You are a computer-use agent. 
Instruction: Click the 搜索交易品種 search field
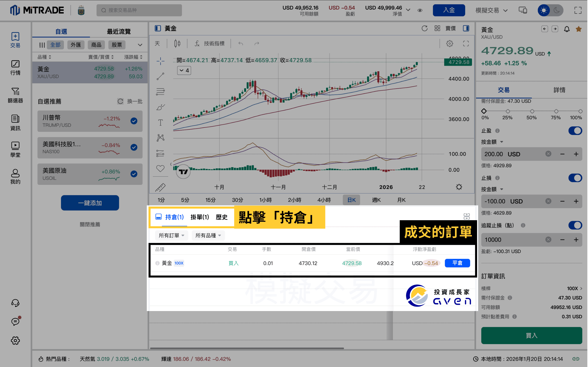click(x=139, y=10)
